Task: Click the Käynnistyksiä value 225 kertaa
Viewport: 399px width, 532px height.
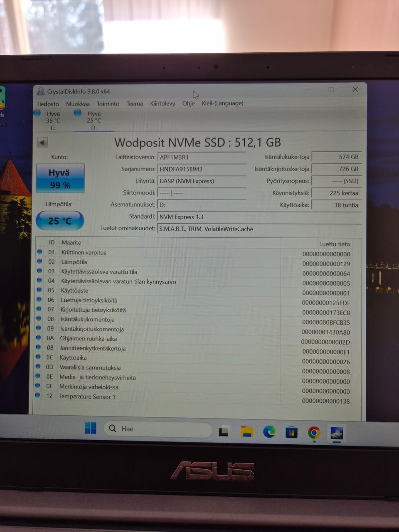Action: point(336,193)
